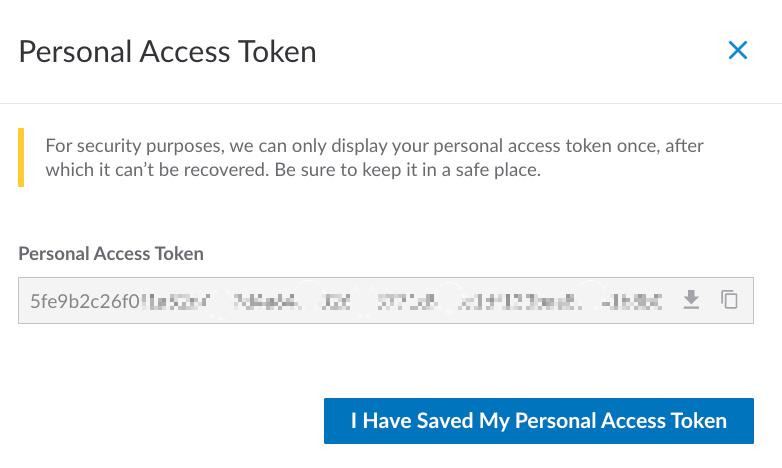The image size is (782, 468).
Task: Copy the token to clipboard
Action: [x=730, y=300]
